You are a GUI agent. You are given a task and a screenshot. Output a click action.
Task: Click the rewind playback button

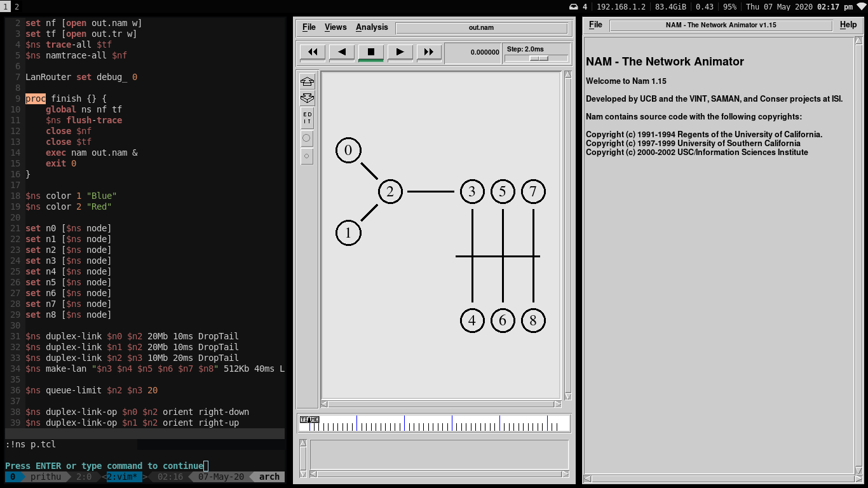coord(312,52)
